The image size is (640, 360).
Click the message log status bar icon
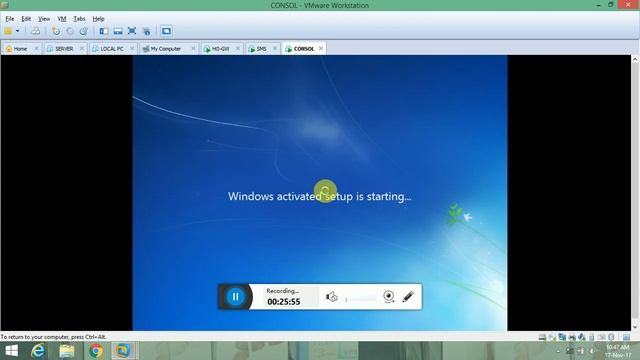[626, 337]
